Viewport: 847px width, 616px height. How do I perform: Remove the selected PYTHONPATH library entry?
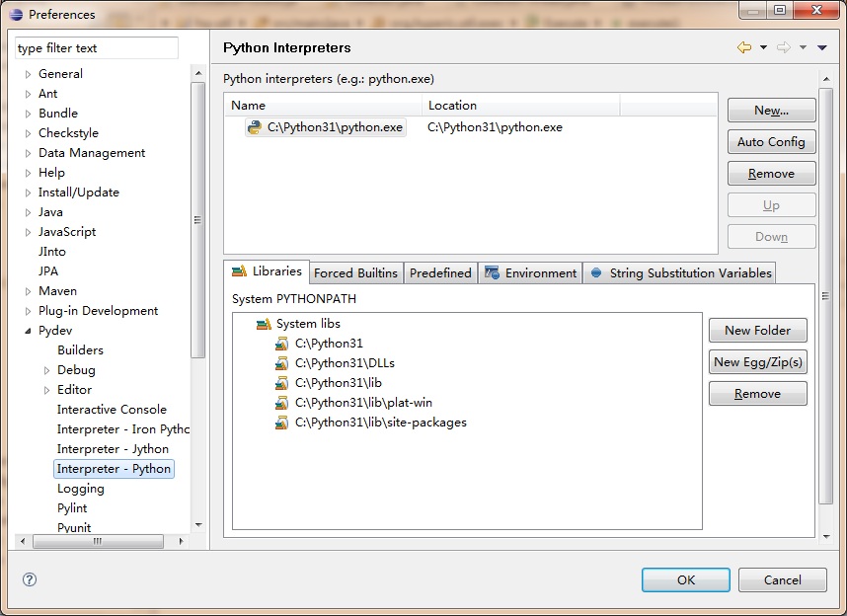(758, 394)
